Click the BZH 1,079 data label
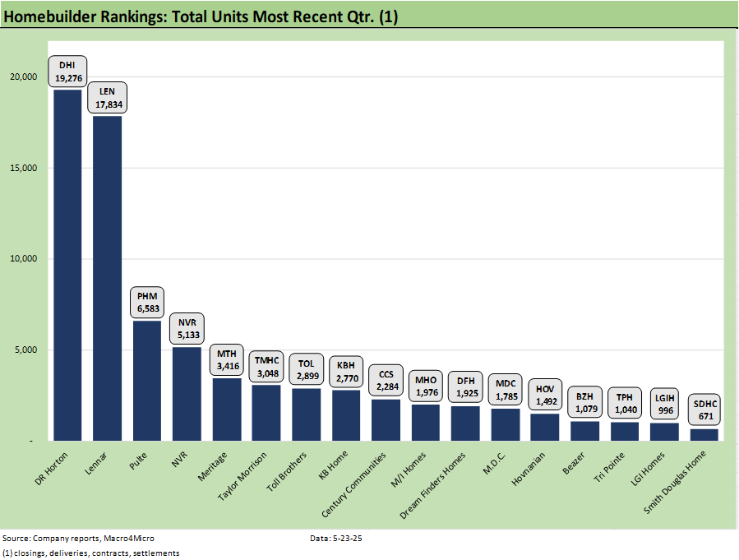Image resolution: width=739 pixels, height=560 pixels. (585, 402)
